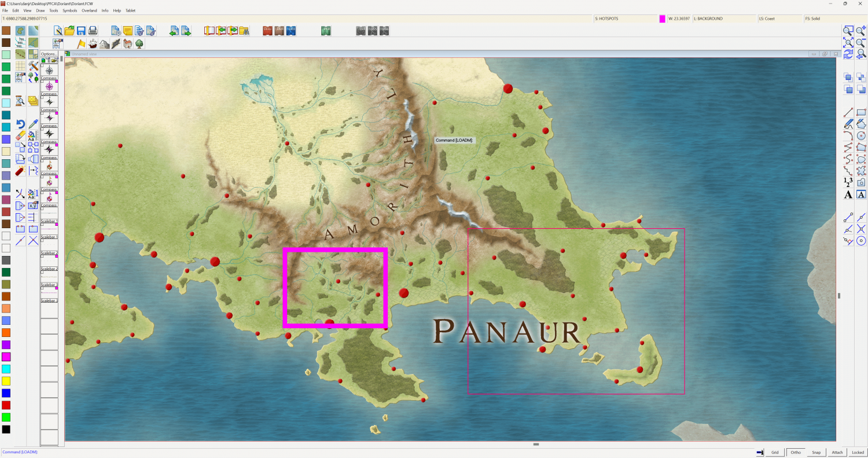Toggle the Snap button
868x458 pixels.
[816, 452]
